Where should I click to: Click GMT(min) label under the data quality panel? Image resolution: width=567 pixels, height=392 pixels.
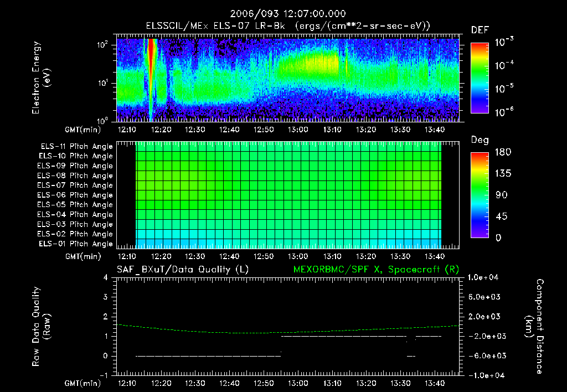click(x=83, y=383)
